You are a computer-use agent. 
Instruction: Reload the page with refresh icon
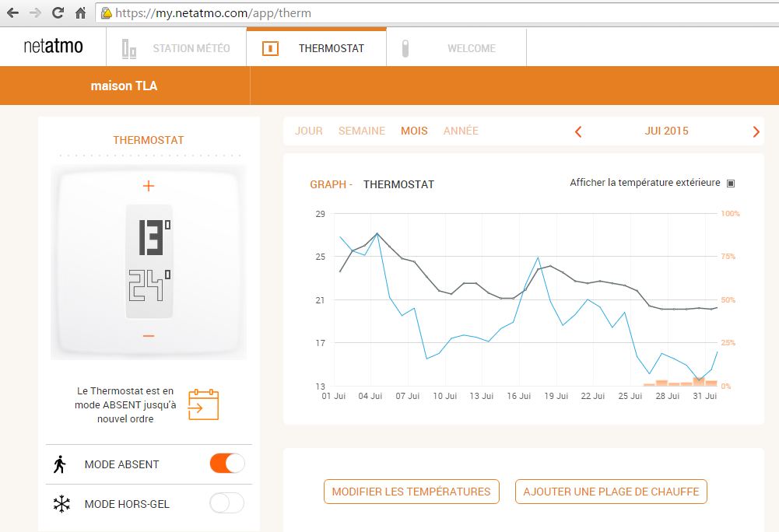[x=58, y=13]
